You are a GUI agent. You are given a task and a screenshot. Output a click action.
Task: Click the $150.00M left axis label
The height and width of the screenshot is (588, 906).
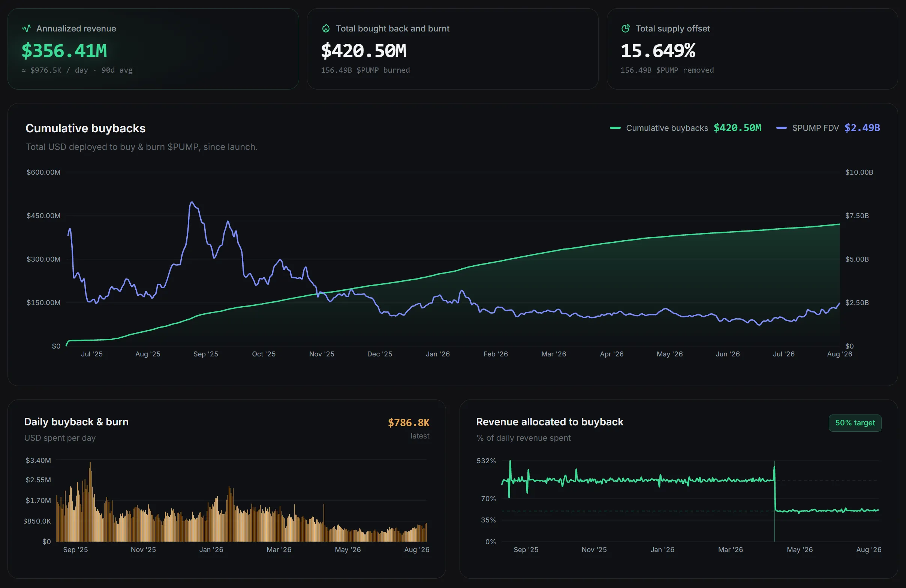[43, 302]
